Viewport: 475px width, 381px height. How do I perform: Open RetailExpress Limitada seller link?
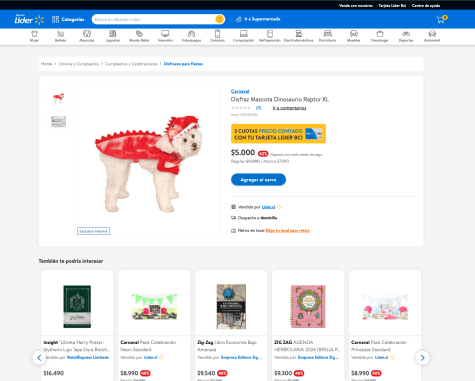(x=88, y=357)
